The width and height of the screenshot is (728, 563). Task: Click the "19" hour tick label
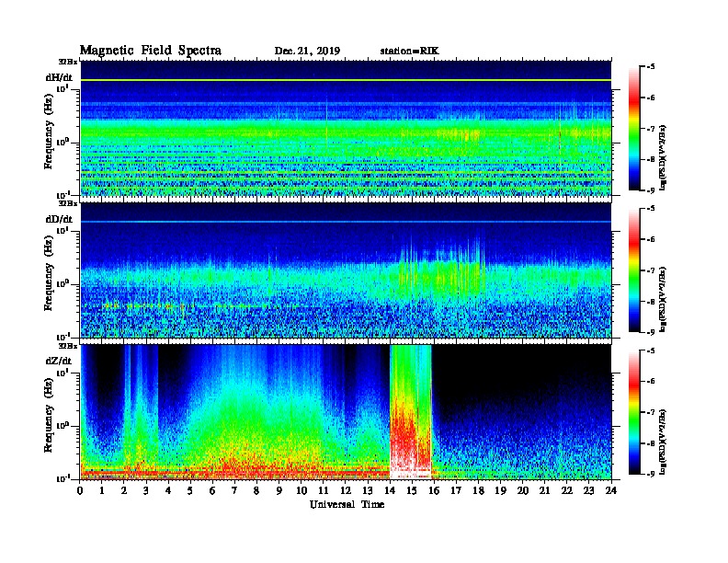500,490
